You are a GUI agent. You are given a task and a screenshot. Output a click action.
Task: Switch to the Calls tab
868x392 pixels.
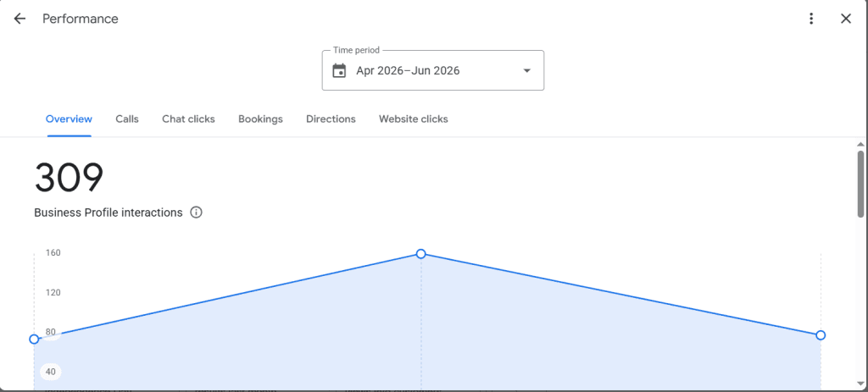[x=127, y=119]
